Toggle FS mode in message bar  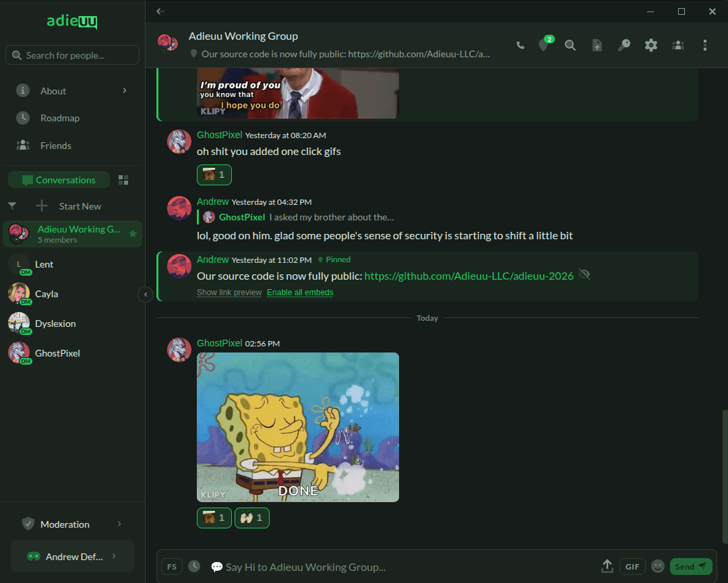[172, 567]
